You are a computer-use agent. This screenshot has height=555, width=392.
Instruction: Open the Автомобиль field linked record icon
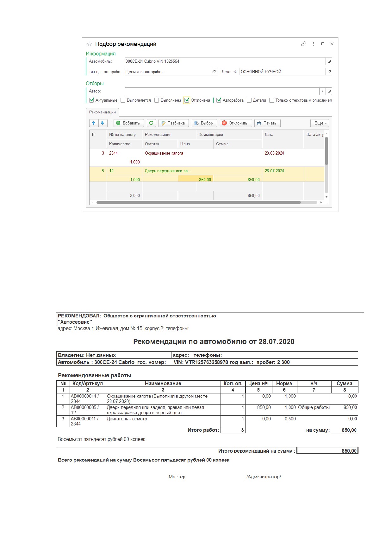coord(329,61)
